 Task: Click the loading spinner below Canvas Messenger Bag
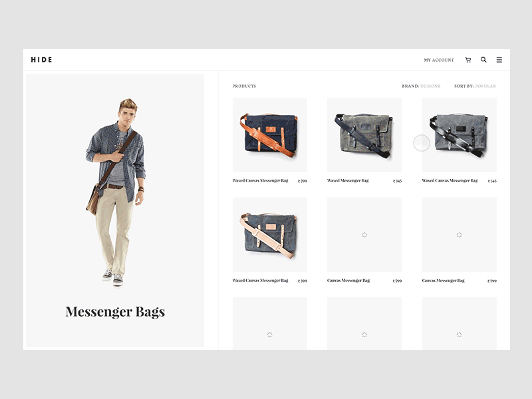pyautogui.click(x=364, y=234)
